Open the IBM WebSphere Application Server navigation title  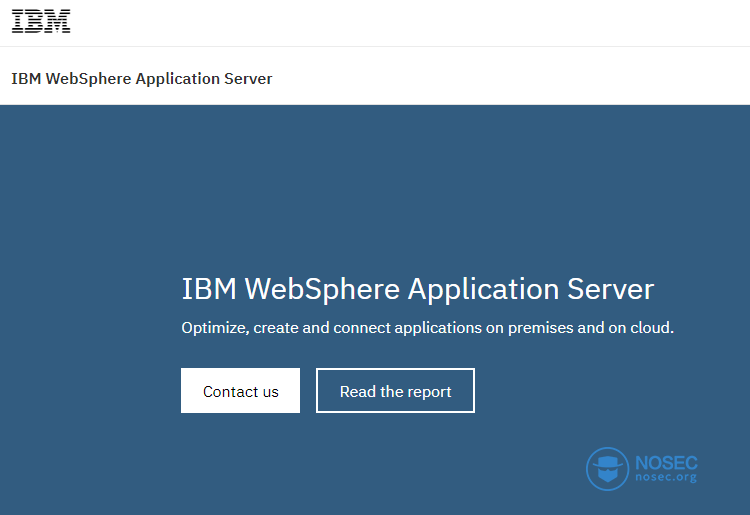click(x=142, y=78)
